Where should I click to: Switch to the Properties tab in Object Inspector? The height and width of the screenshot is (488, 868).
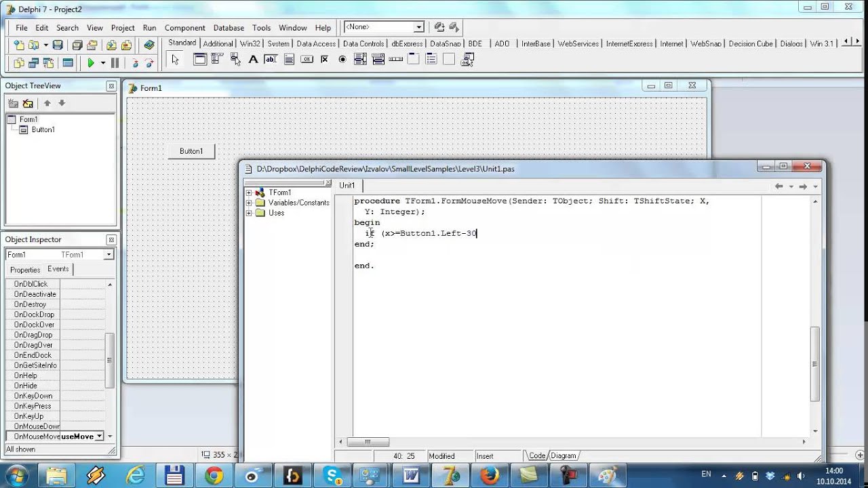tap(25, 270)
